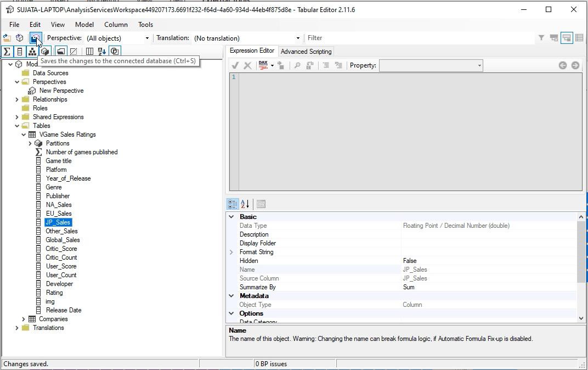Toggle the show hidden objects button
The width and height of the screenshot is (588, 370).
tap(73, 52)
